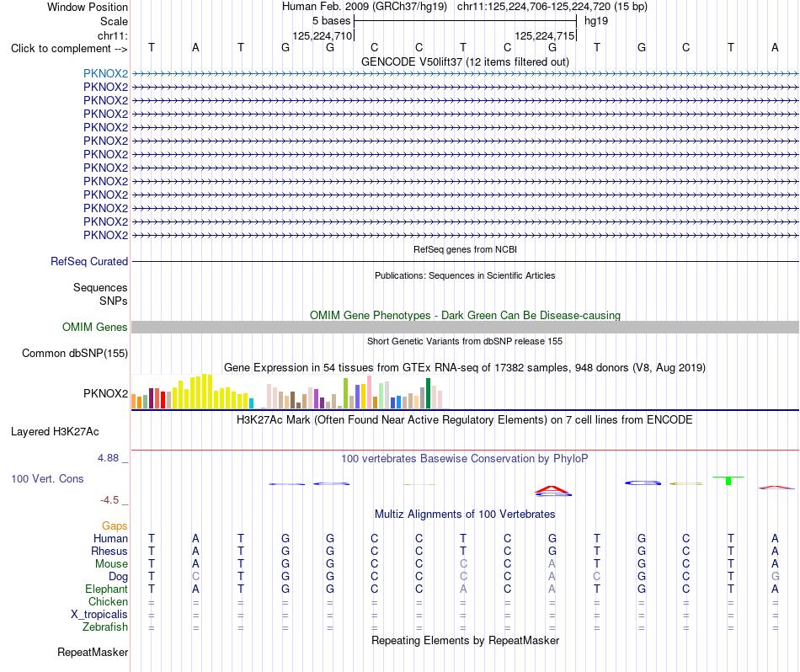Click the '5 bases' scale label

[331, 21]
